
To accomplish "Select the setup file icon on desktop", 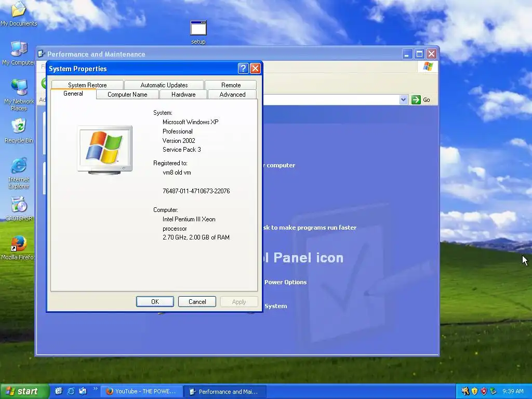I will [x=198, y=33].
